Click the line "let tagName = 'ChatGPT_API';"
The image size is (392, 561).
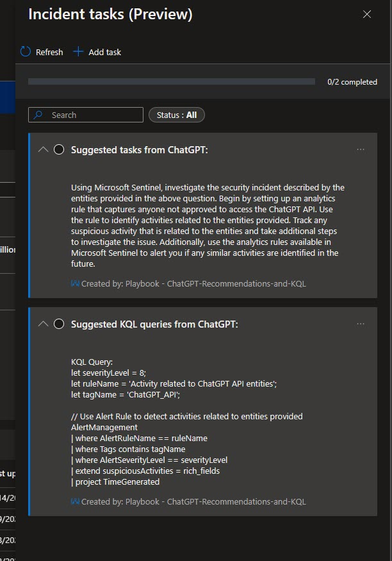click(126, 395)
